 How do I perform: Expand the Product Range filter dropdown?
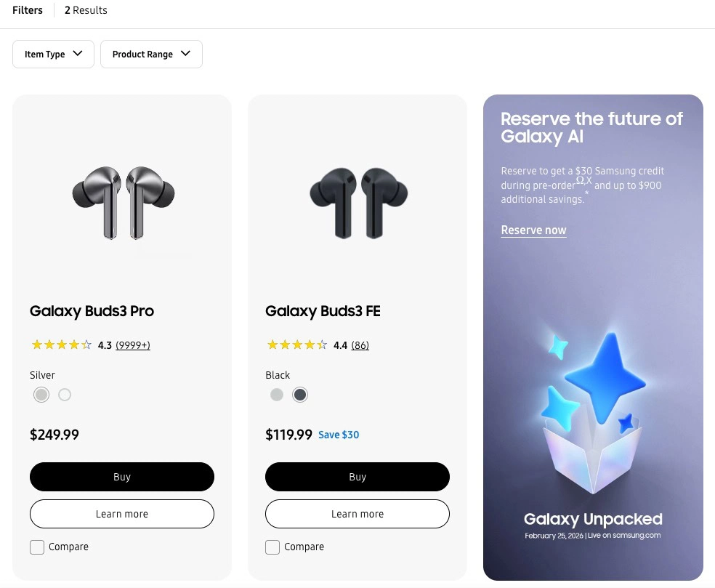151,55
